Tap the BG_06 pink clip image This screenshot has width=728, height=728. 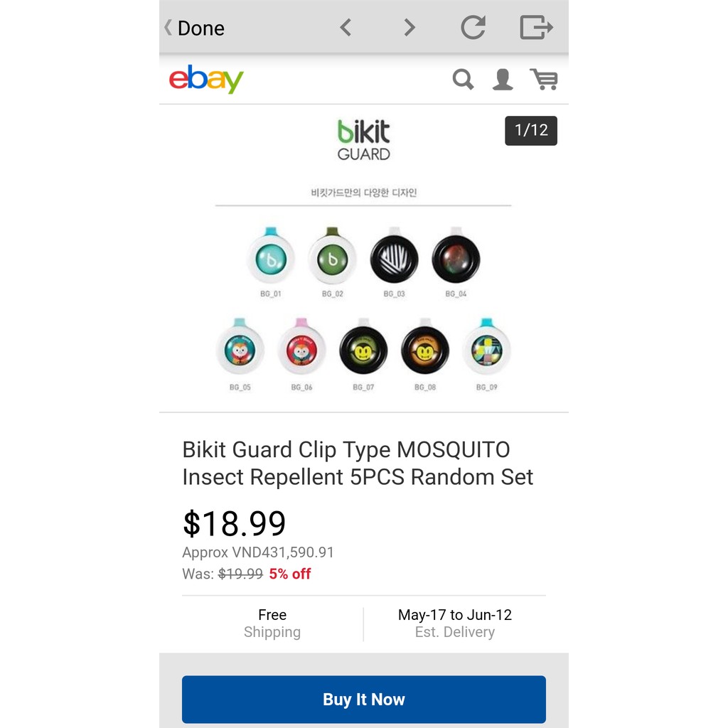(x=301, y=348)
